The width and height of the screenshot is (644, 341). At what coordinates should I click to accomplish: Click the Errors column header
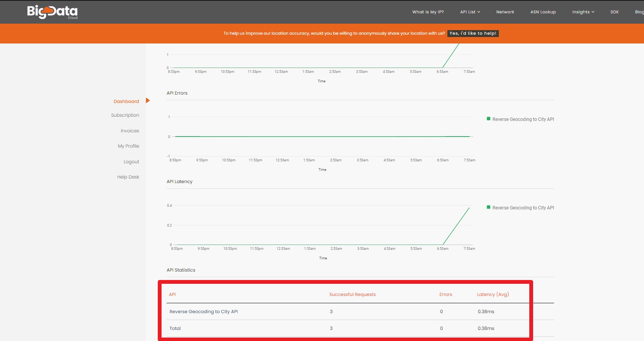pyautogui.click(x=445, y=294)
